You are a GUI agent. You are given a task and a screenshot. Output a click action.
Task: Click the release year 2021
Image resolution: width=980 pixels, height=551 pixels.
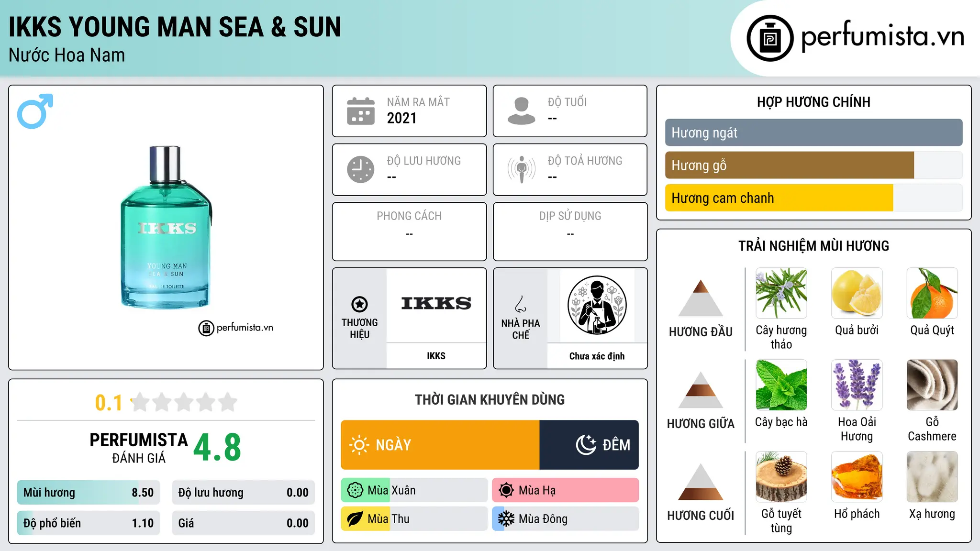click(401, 118)
